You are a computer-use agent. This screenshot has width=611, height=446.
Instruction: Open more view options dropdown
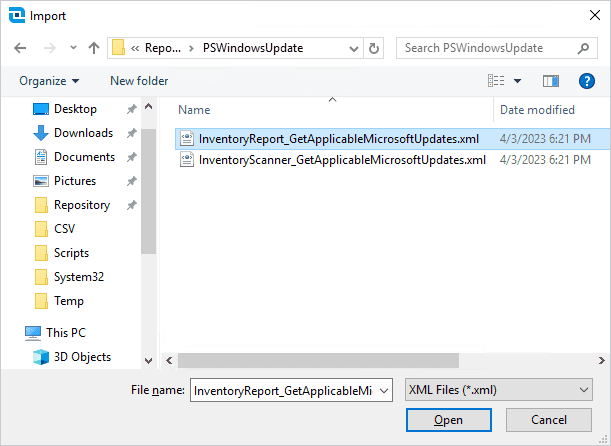point(517,81)
